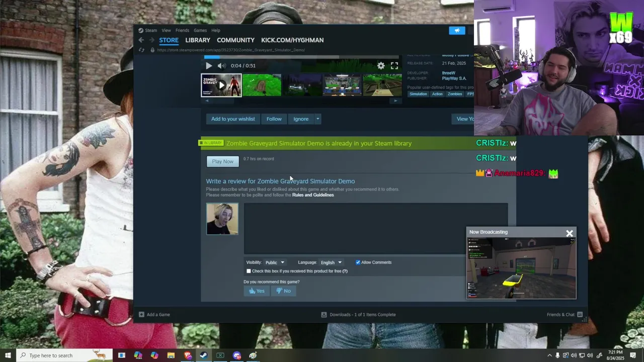
Task: Click the Windows taskbar search box
Action: pyautogui.click(x=64, y=355)
